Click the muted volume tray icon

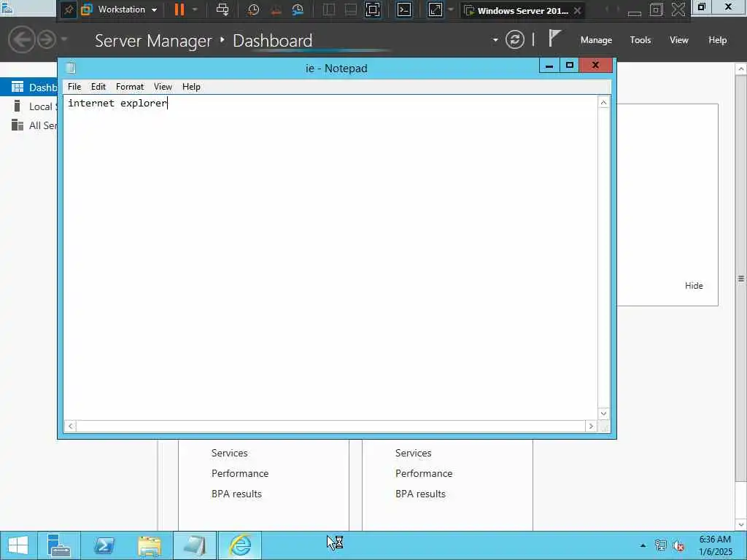[678, 545]
